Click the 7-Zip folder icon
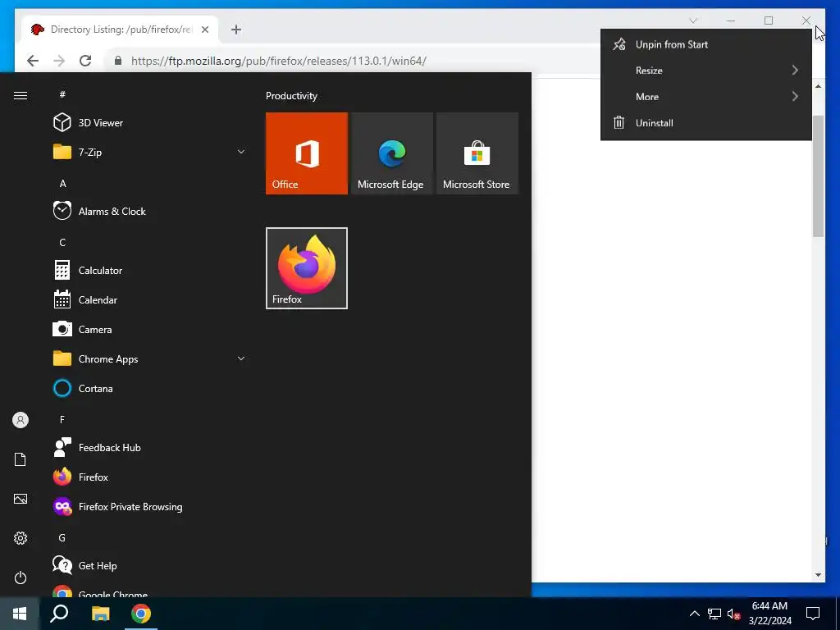 (x=62, y=152)
